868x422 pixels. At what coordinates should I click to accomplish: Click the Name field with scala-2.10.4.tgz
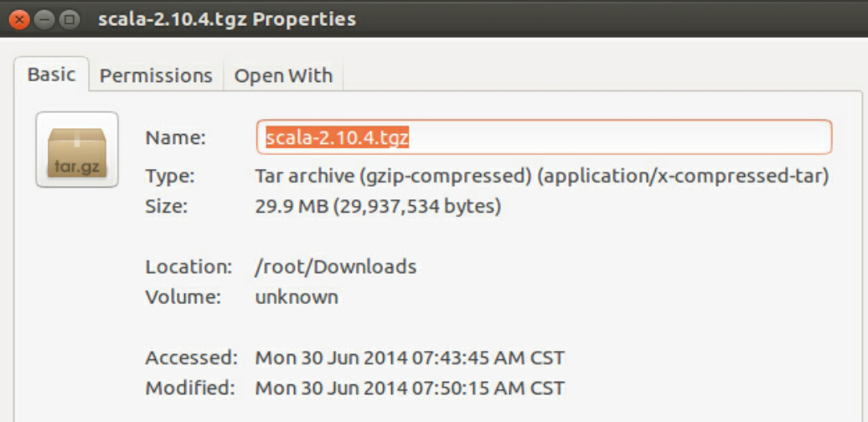543,137
